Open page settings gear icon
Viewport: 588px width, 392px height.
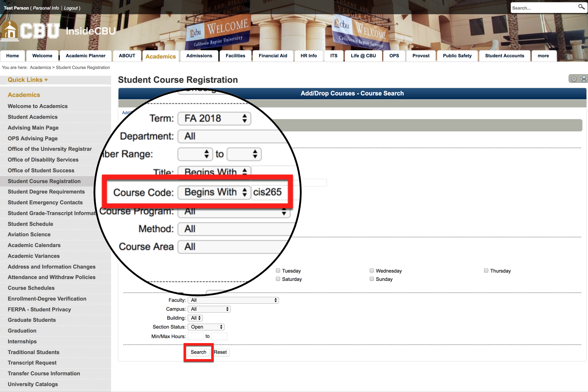point(574,79)
